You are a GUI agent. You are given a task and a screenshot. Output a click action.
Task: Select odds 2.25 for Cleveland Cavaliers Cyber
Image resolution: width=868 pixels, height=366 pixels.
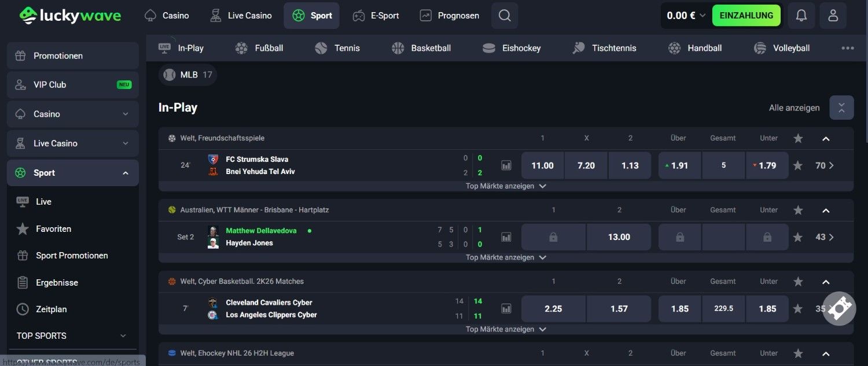(x=553, y=309)
